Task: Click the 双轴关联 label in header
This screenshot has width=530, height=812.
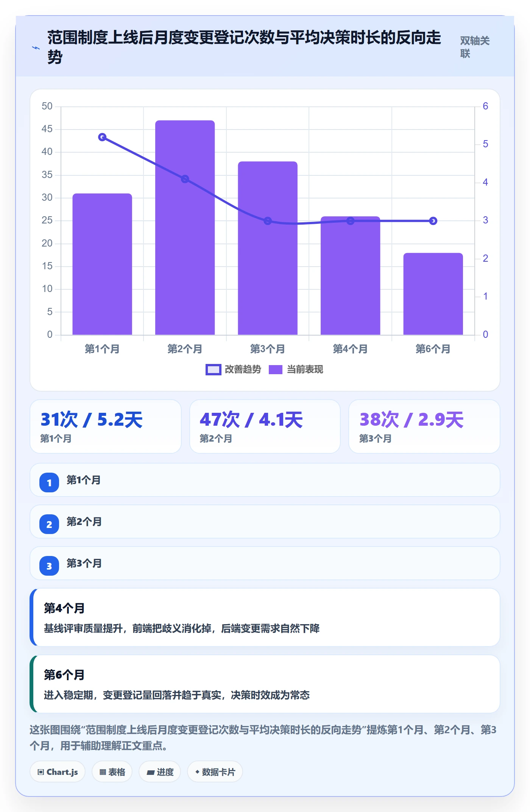Action: [475, 47]
